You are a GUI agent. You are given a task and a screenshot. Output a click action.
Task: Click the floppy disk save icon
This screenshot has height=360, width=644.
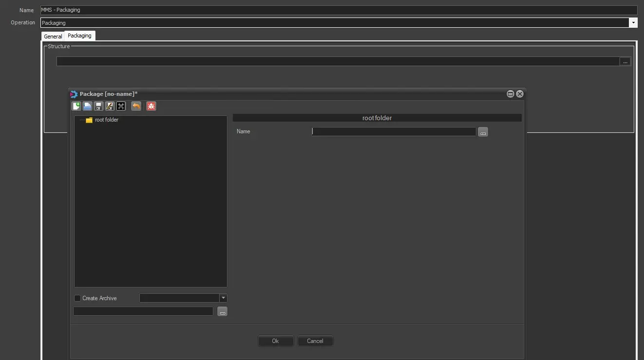[98, 106]
